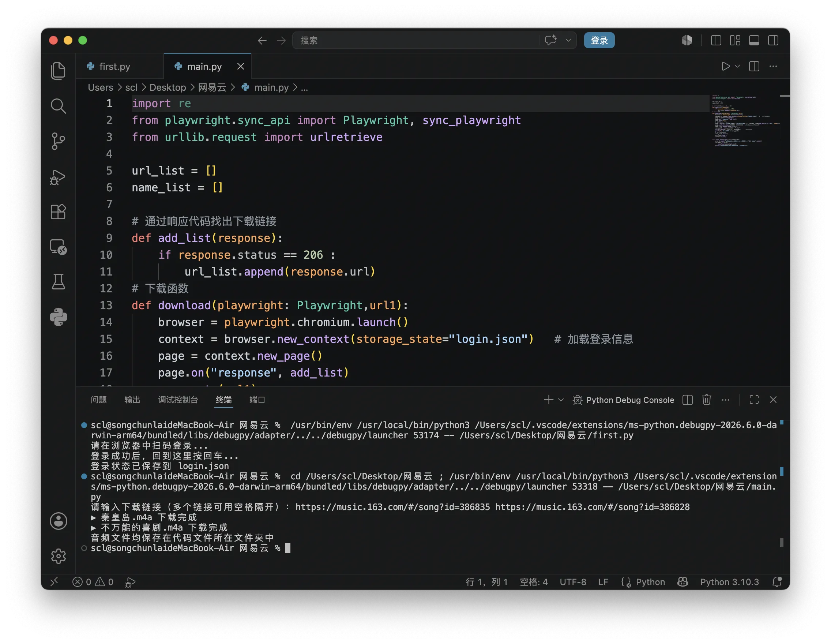Image resolution: width=831 pixels, height=644 pixels.
Task: Click the main.py breadcrumb
Action: pyautogui.click(x=271, y=87)
